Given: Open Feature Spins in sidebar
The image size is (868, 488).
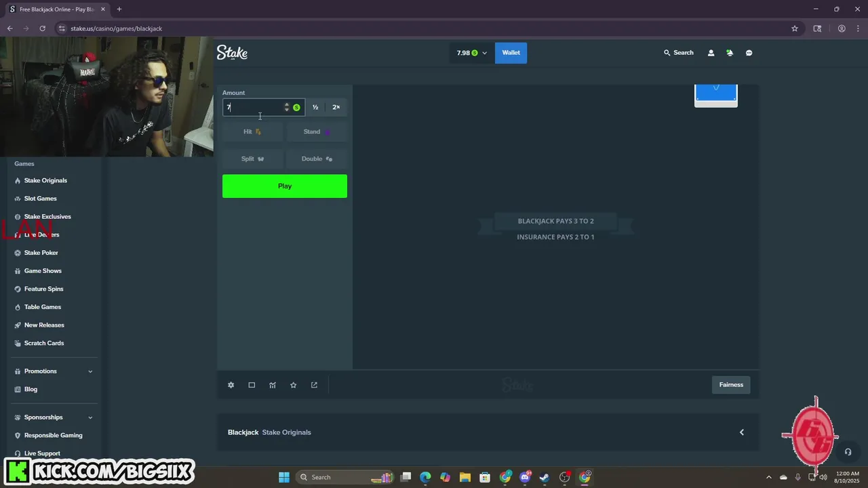Looking at the screenshot, I should point(43,289).
